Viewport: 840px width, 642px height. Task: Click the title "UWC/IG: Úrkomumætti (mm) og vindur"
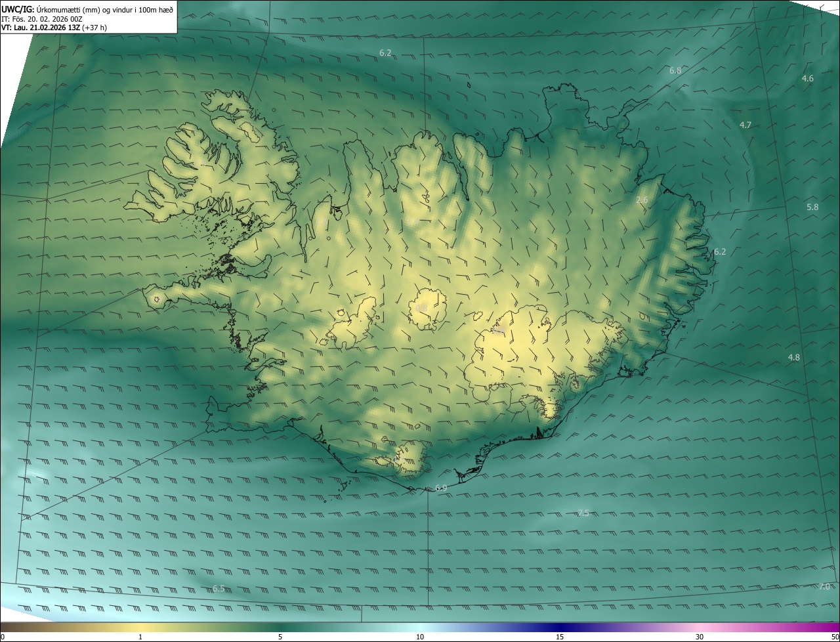pyautogui.click(x=87, y=9)
